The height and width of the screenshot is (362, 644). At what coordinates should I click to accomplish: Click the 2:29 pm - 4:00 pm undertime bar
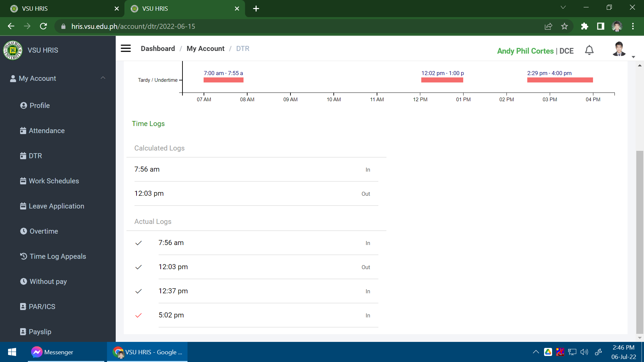click(x=560, y=80)
